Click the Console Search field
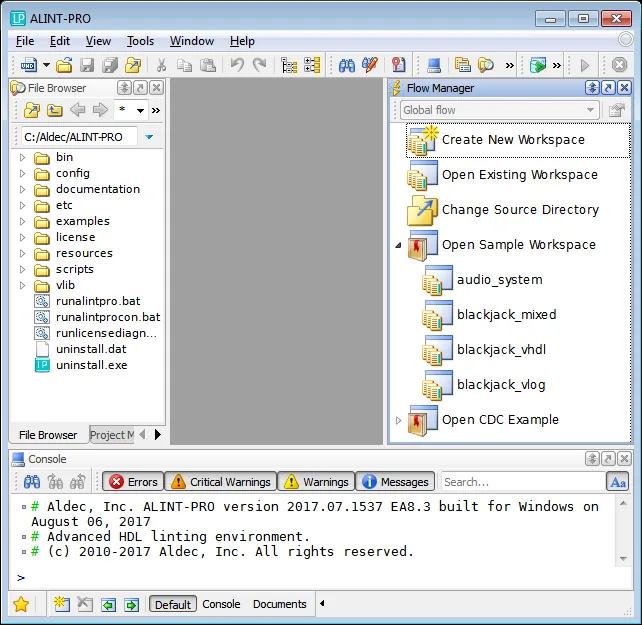Screen dimensions: 642x625 pos(523,482)
